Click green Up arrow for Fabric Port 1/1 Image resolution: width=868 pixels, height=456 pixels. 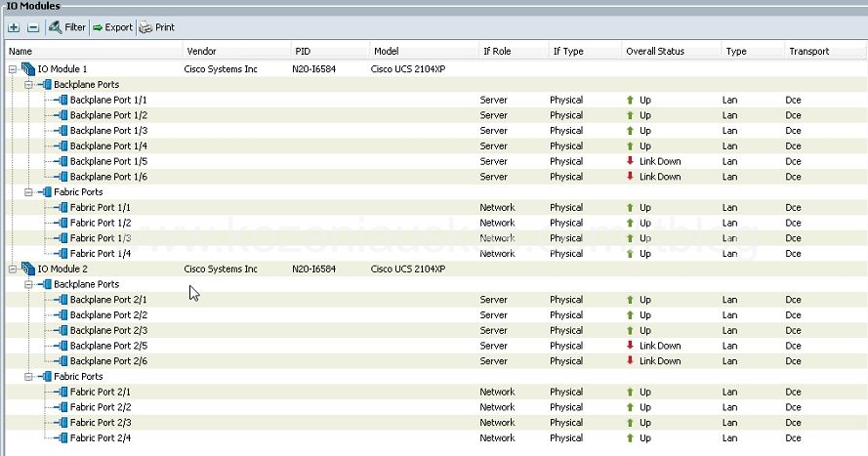630,208
